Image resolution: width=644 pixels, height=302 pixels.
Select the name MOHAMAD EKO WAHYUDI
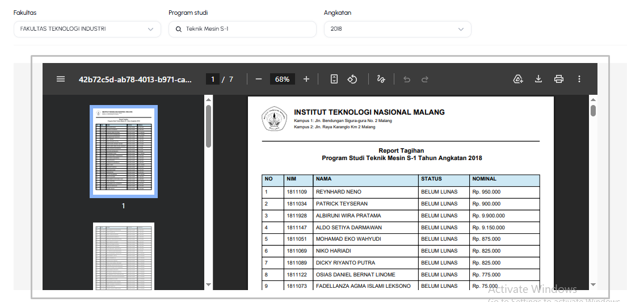pyautogui.click(x=348, y=239)
